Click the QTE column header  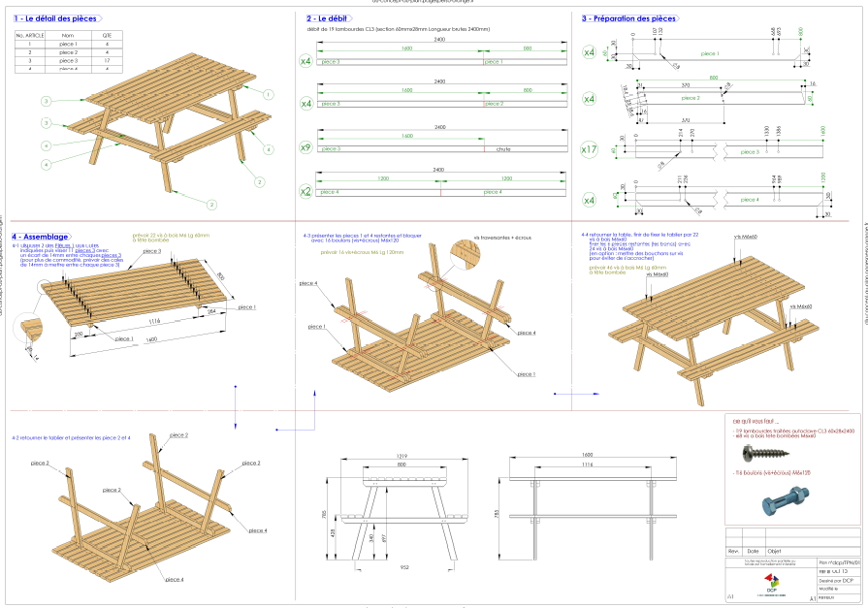click(107, 35)
